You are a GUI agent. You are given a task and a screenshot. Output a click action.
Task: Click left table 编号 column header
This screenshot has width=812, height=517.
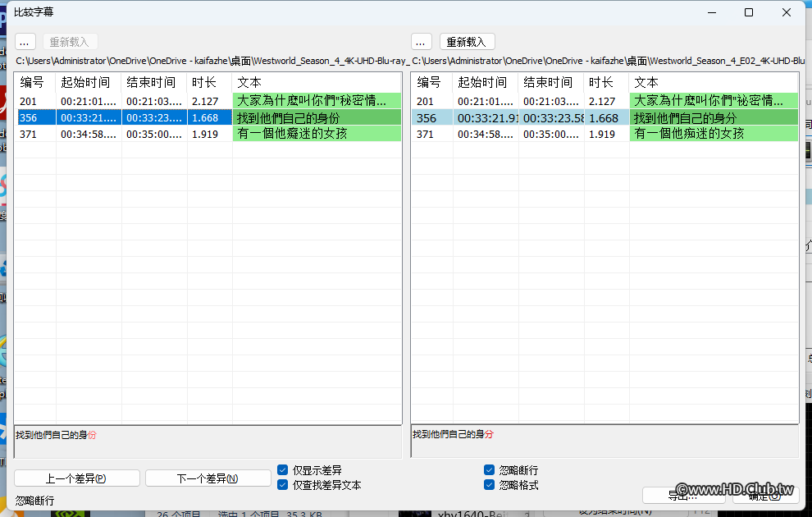tap(35, 82)
